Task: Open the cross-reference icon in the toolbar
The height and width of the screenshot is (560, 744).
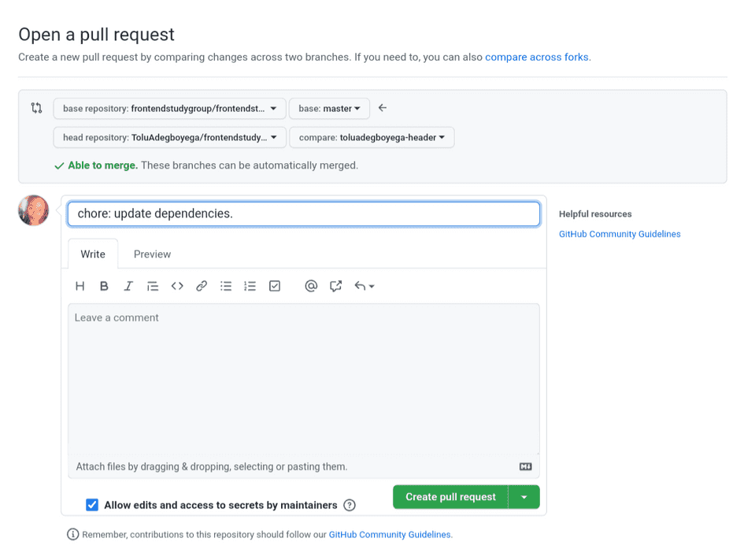Action: pyautogui.click(x=335, y=286)
